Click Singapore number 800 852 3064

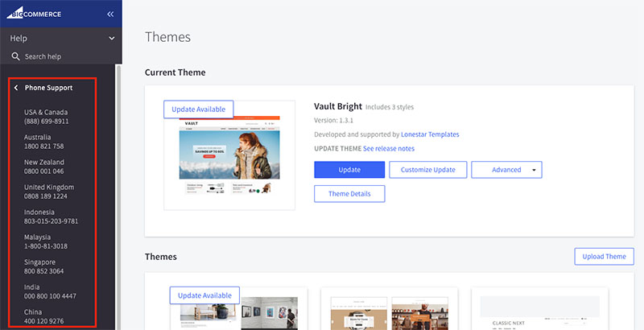tap(44, 271)
